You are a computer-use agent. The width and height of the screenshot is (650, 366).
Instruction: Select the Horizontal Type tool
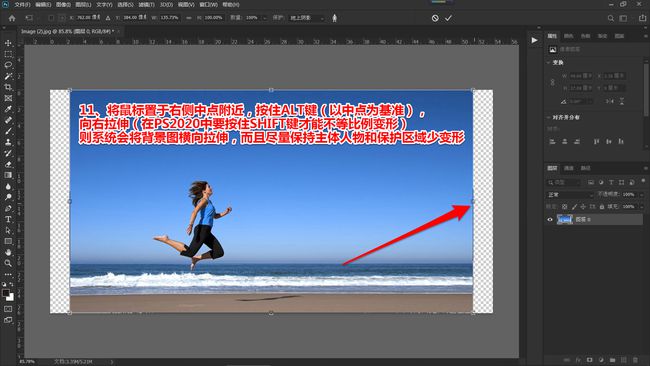8,219
